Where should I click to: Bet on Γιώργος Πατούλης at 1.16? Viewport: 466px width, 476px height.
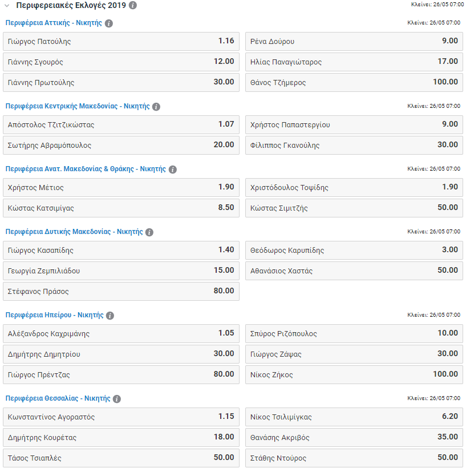coord(121,42)
